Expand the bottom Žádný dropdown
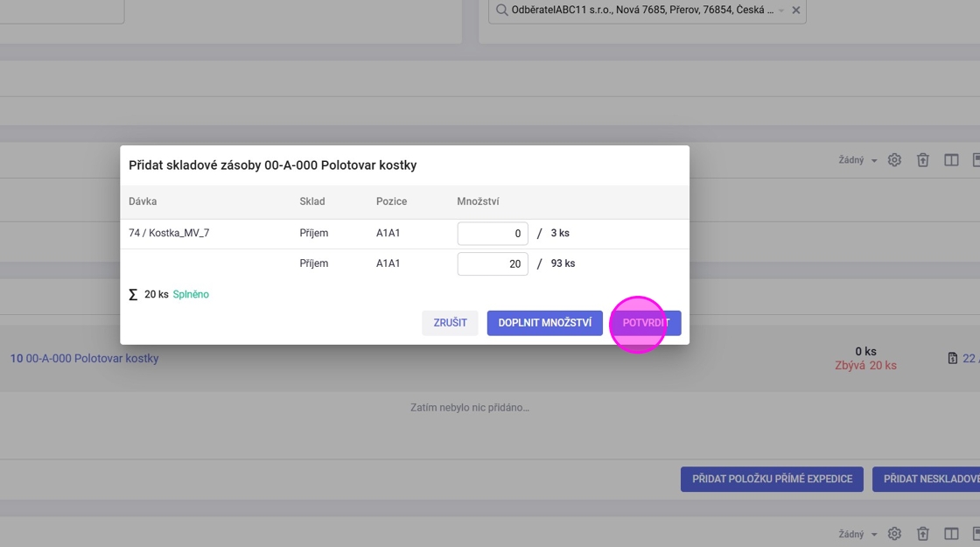 point(857,534)
